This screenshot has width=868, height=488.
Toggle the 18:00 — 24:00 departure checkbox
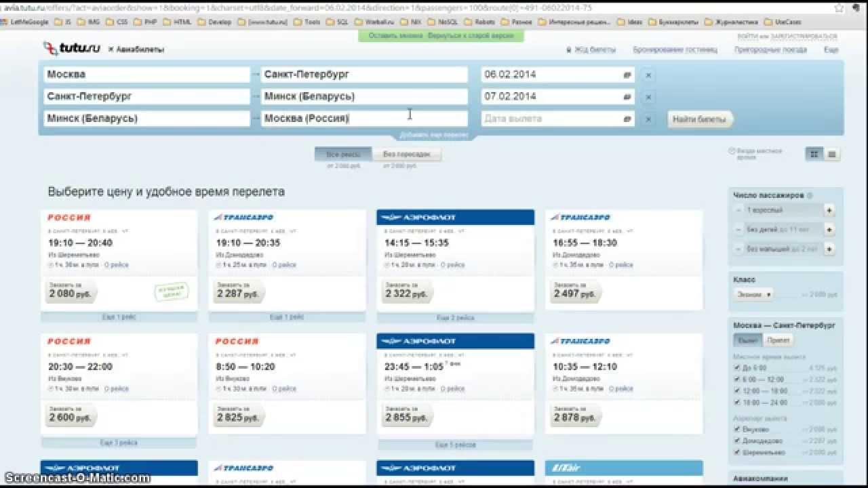737,403
